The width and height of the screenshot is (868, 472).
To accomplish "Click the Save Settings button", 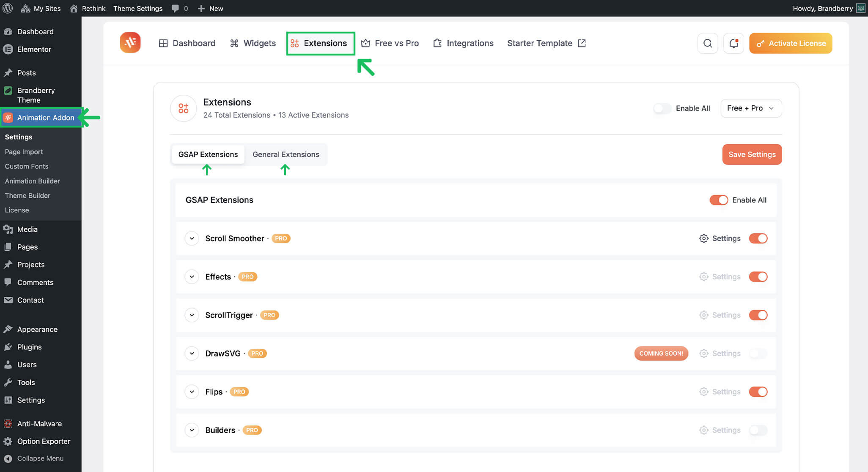I will 752,155.
